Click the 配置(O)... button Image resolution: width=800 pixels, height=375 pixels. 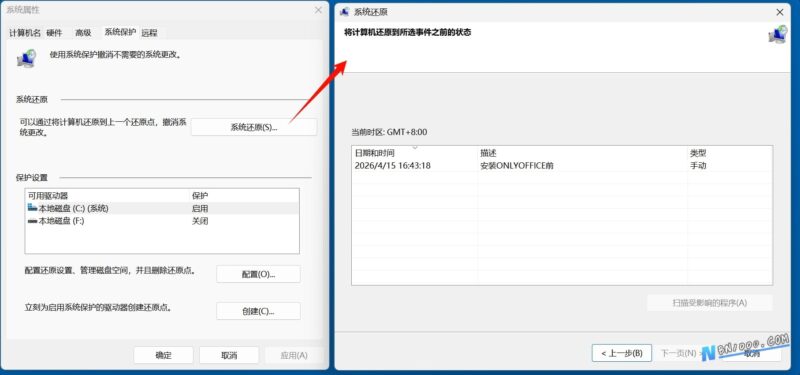tap(258, 274)
